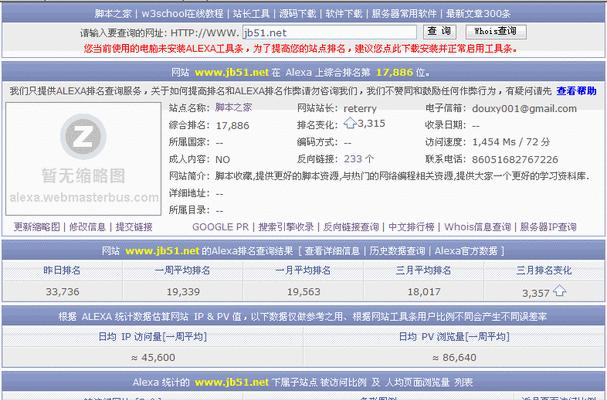Select the 综合排名 value 17,886 in site info
The image size is (607, 400).
pyautogui.click(x=232, y=125)
